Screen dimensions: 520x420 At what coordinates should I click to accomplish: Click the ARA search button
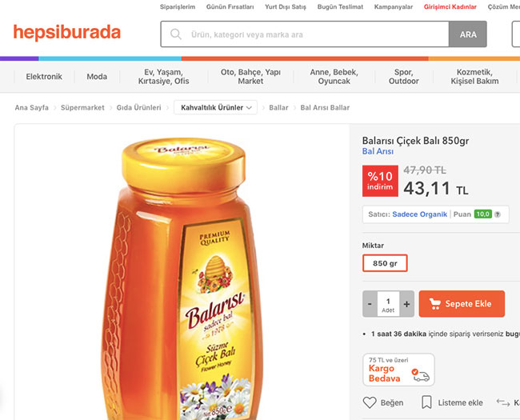pos(468,34)
